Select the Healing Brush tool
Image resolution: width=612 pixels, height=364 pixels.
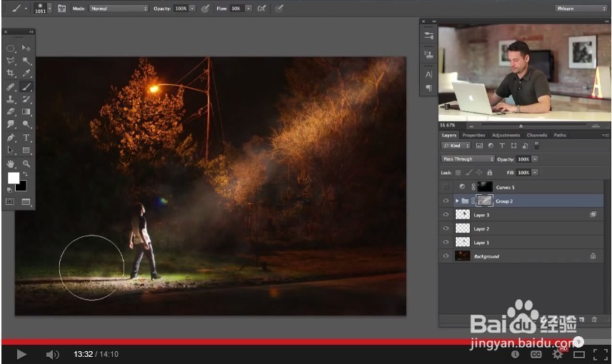coord(11,86)
